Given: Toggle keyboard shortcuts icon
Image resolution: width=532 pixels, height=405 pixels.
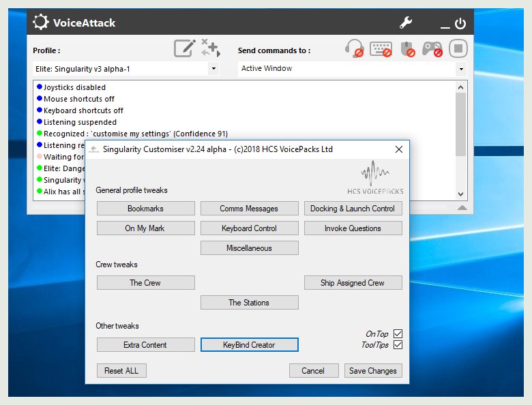Looking at the screenshot, I should 381,49.
